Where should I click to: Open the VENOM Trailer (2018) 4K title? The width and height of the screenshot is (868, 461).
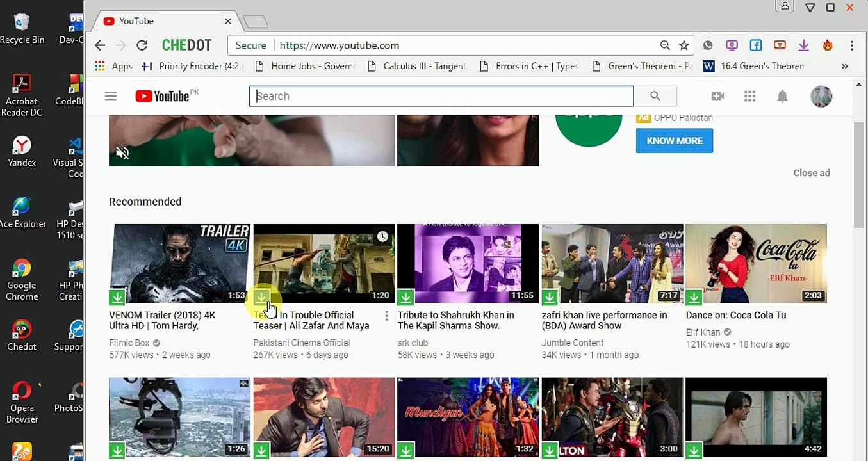(162, 320)
